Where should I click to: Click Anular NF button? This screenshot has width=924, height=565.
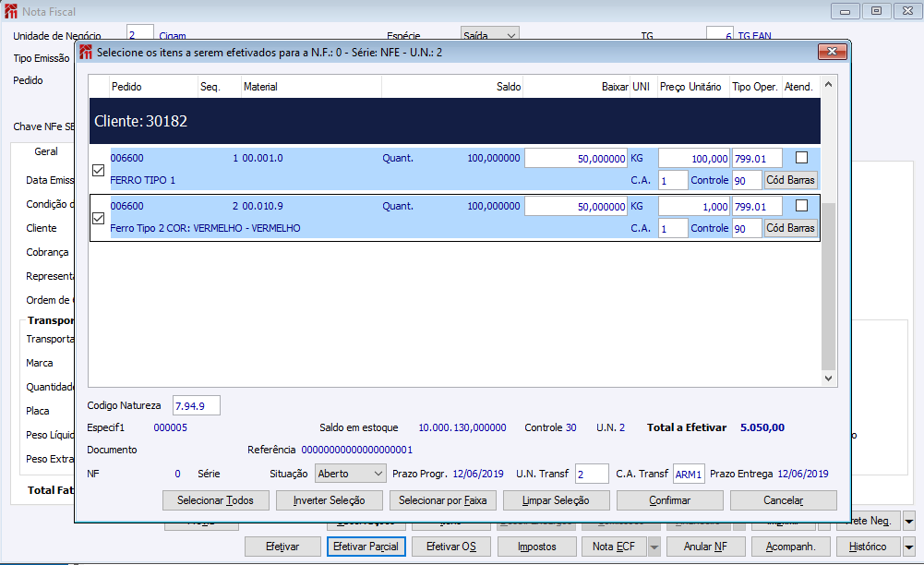pyautogui.click(x=706, y=547)
